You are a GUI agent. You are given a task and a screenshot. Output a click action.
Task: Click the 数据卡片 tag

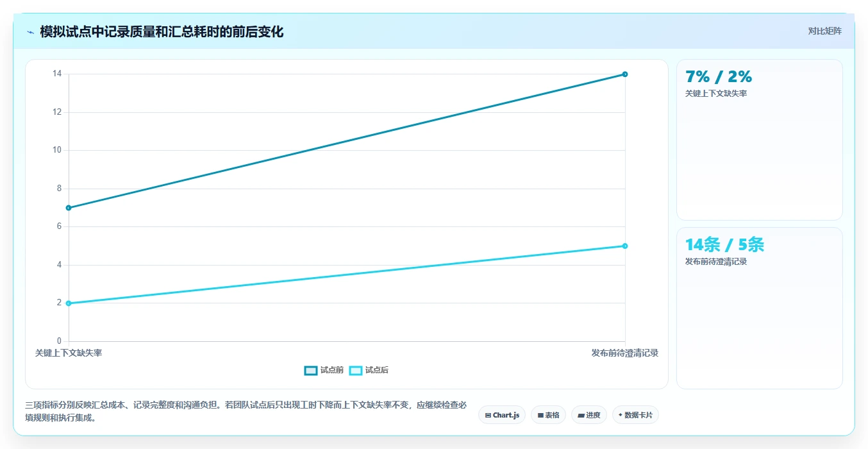(635, 415)
